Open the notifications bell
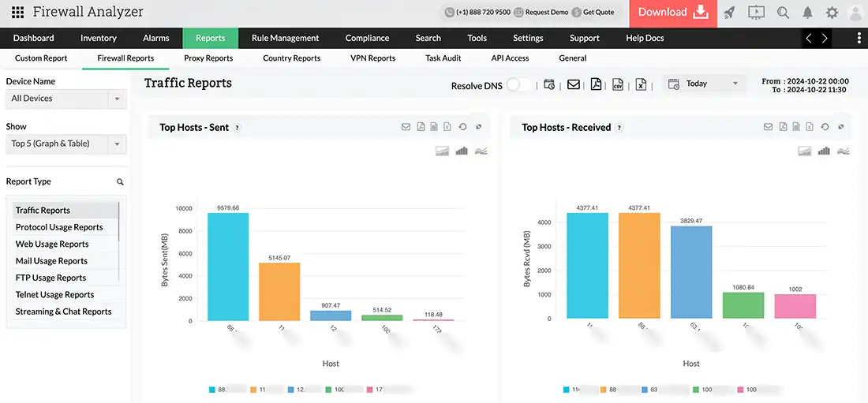 pos(808,12)
